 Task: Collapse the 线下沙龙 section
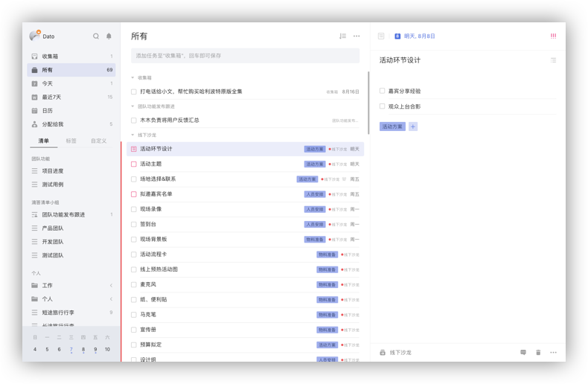[x=132, y=135]
